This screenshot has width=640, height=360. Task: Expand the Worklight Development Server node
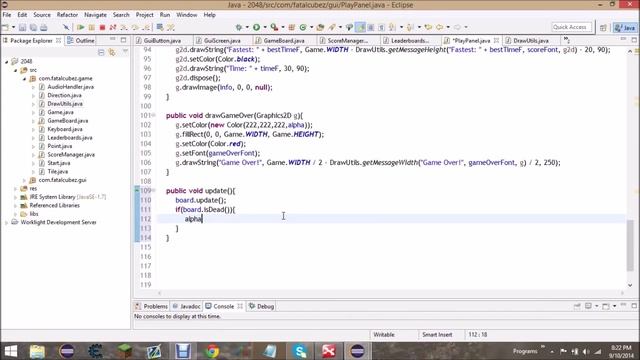pos(7,222)
